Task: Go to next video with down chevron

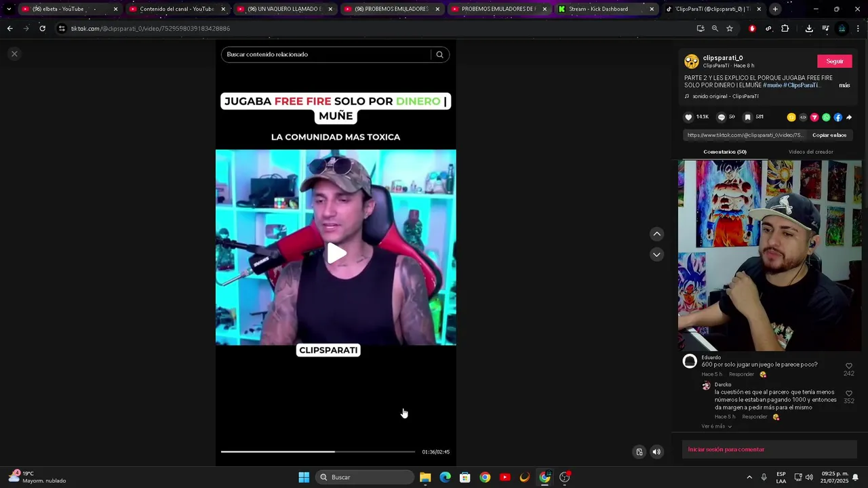Action: [656, 254]
